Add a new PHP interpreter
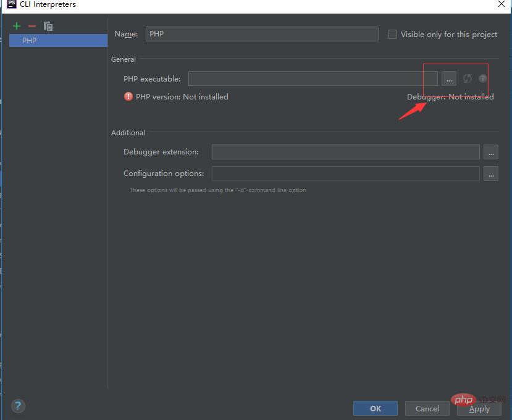This screenshot has height=420, width=512. 16,26
